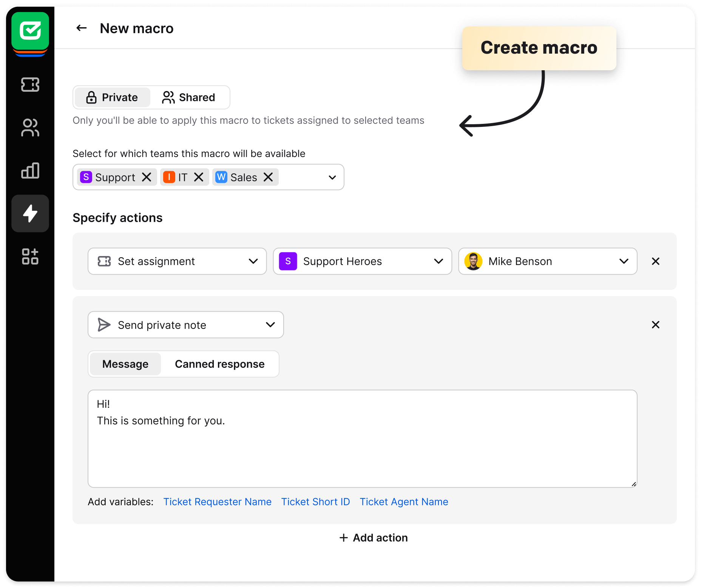
Task: Click the Support Heroes purple S badge
Action: pyautogui.click(x=288, y=261)
